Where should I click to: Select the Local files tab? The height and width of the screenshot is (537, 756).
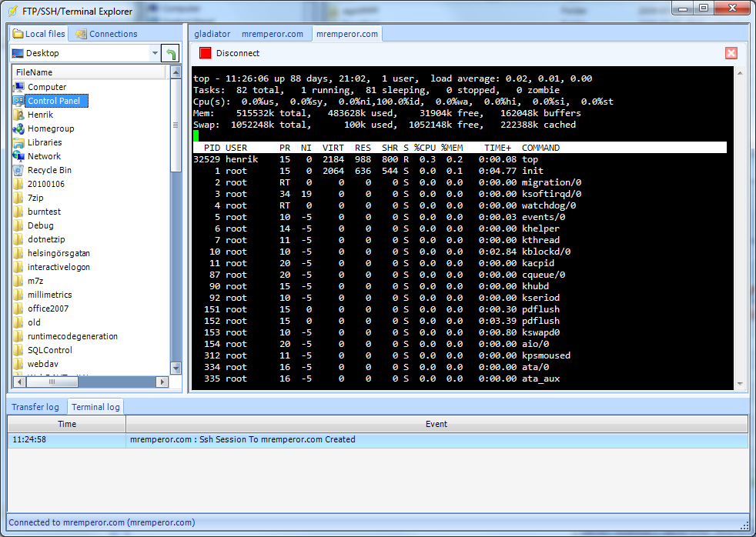click(39, 34)
